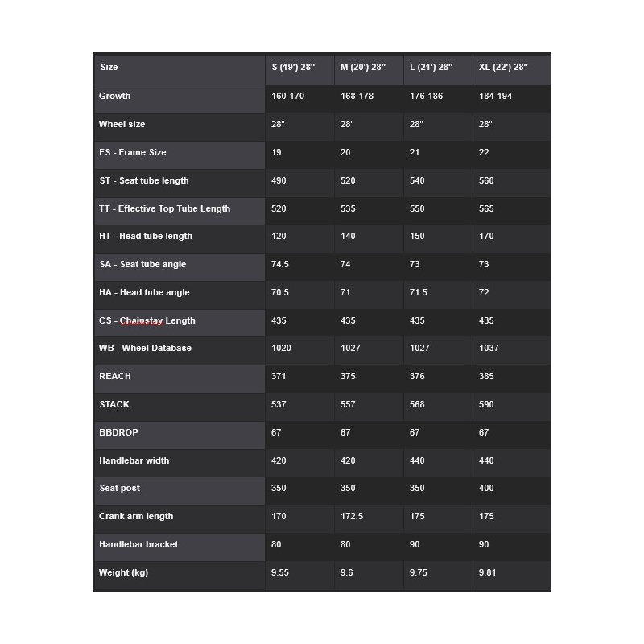Select the Handlebar bracket row label
This screenshot has height=644, width=644.
[x=138, y=544]
